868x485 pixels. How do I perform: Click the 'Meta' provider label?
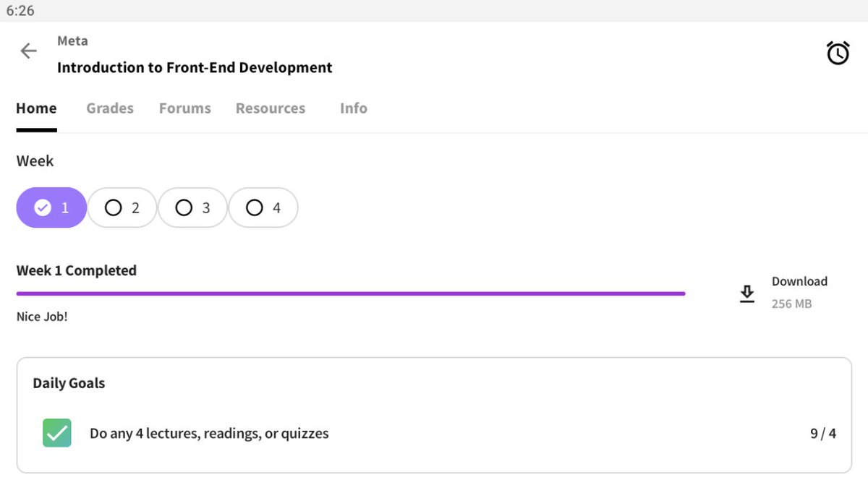(72, 41)
